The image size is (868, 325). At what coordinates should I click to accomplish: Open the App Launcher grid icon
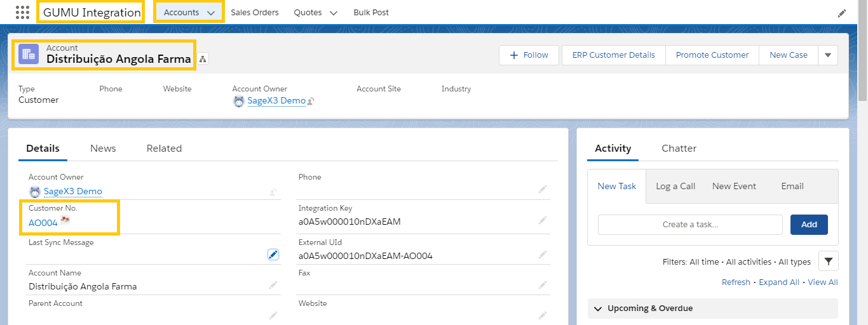click(22, 12)
